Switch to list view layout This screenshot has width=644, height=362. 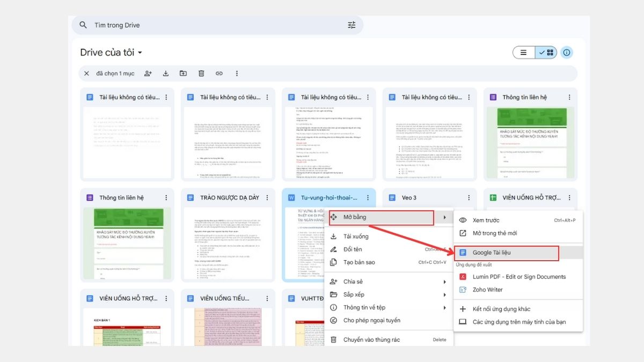(524, 53)
